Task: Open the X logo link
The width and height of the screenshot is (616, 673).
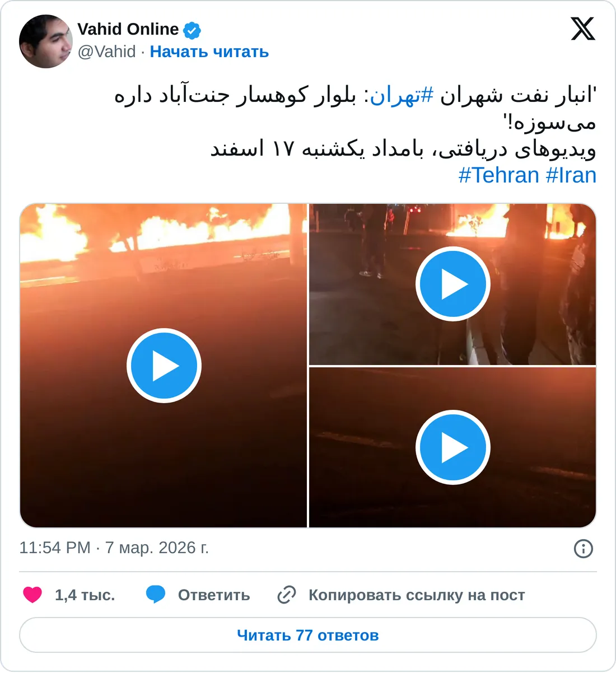Action: point(583,29)
